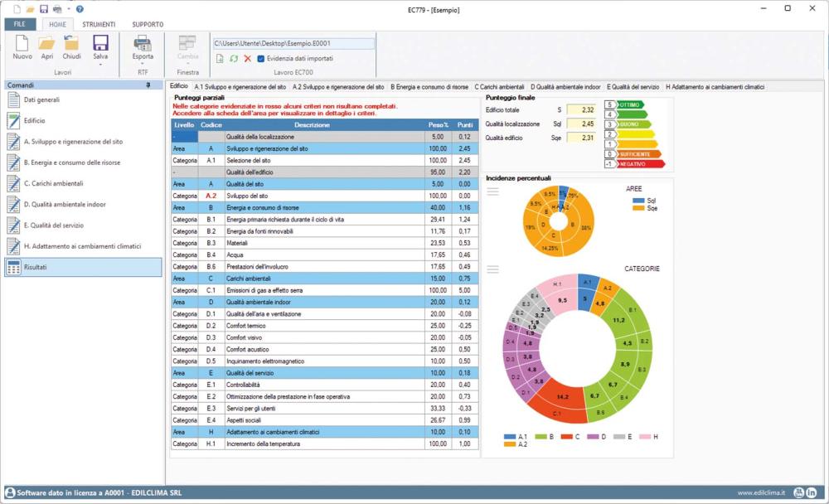The image size is (829, 504).
Task: Select the Qualità edificio Sqe score field
Action: pos(581,138)
